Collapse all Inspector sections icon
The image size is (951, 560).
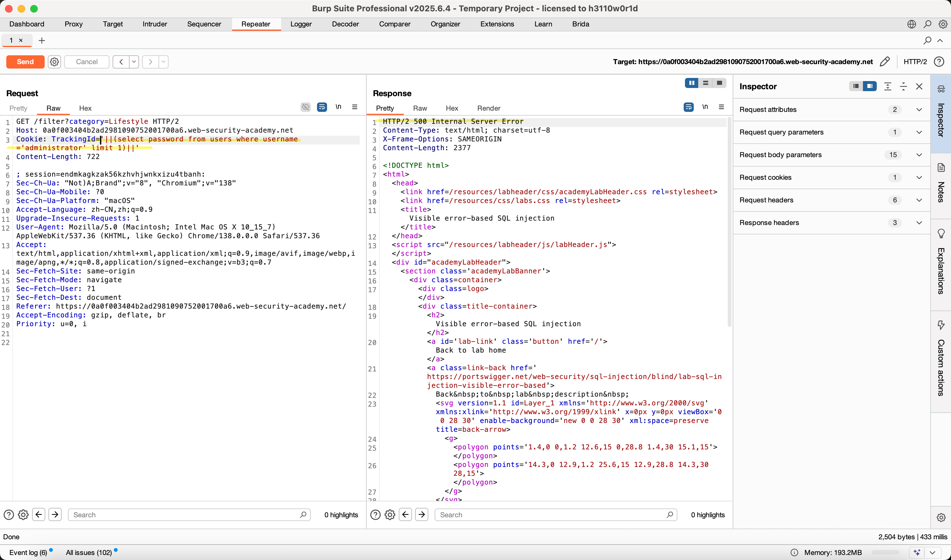pyautogui.click(x=904, y=86)
